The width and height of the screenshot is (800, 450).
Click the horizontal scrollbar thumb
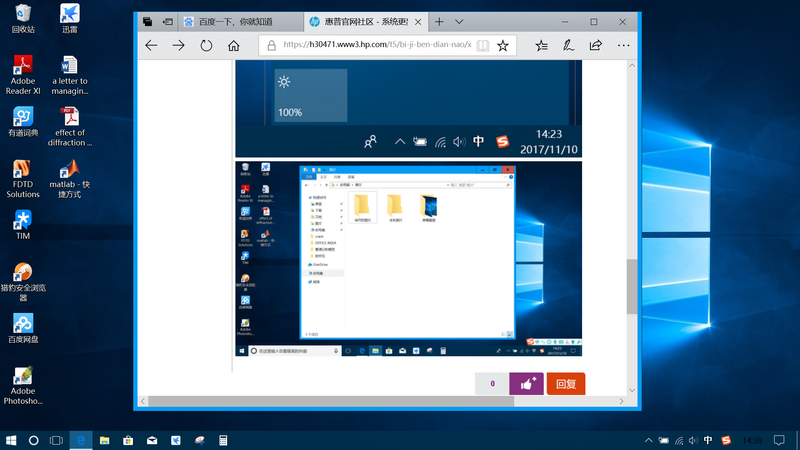tap(380, 401)
